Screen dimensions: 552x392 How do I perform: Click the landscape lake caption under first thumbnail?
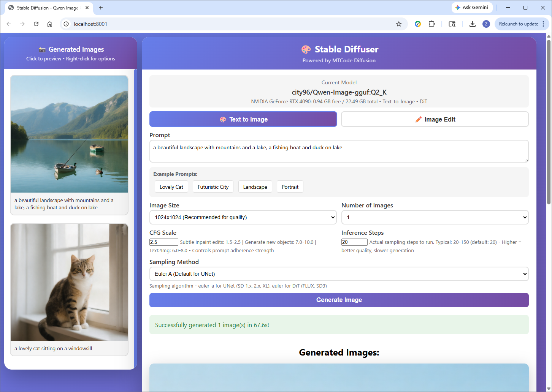coord(64,204)
